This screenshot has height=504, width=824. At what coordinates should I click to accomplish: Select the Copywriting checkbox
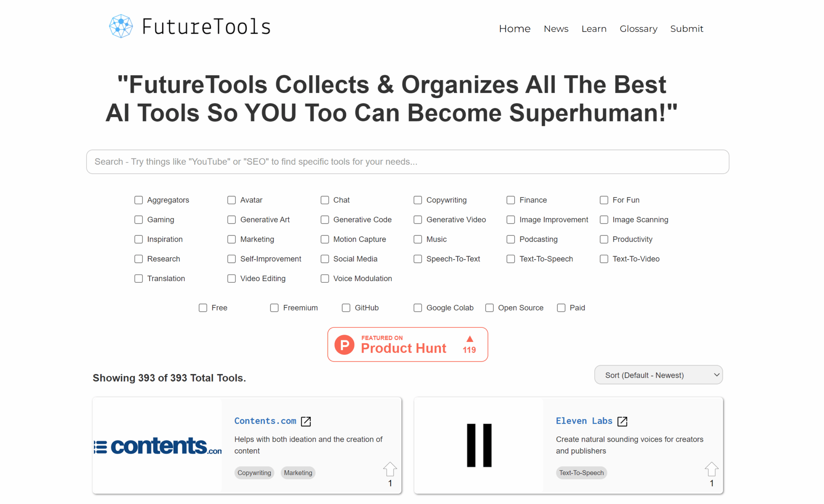click(x=418, y=200)
